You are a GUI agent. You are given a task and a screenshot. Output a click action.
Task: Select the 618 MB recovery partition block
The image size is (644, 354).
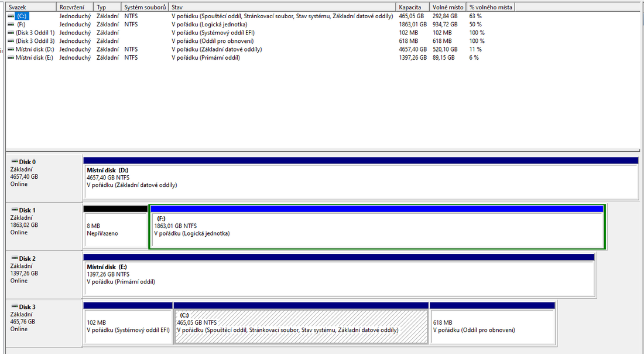tap(492, 323)
